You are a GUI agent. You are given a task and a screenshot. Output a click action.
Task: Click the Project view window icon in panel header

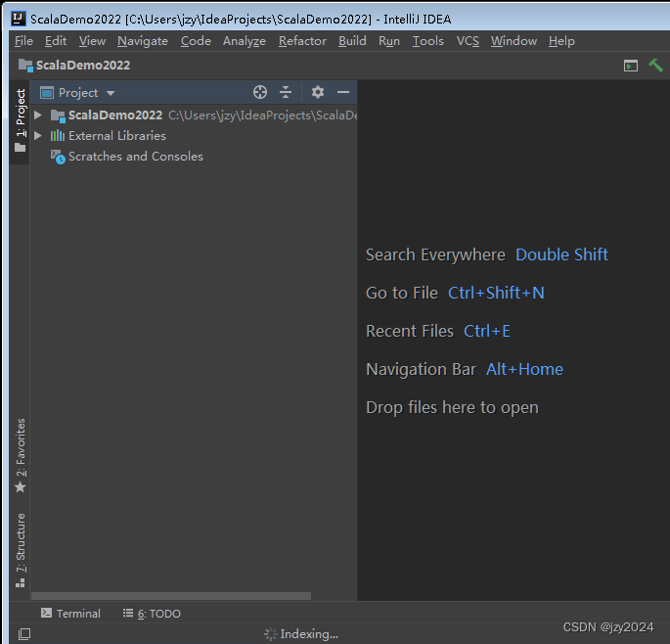(x=47, y=92)
